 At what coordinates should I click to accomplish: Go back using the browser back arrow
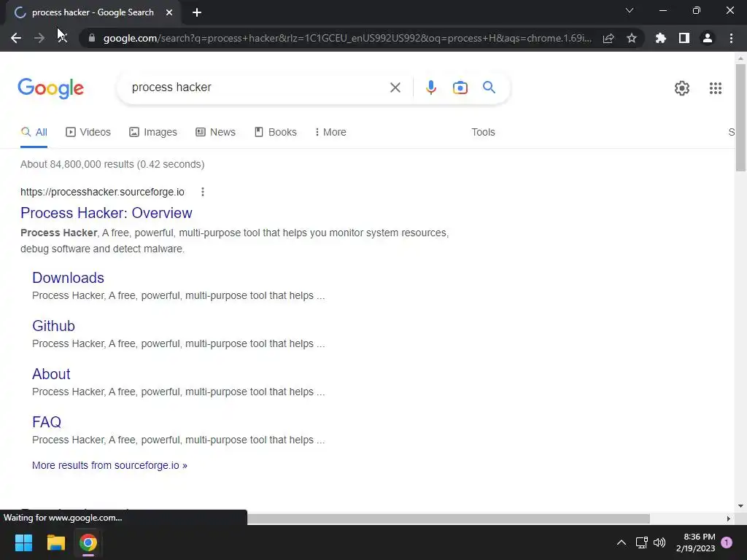(16, 38)
